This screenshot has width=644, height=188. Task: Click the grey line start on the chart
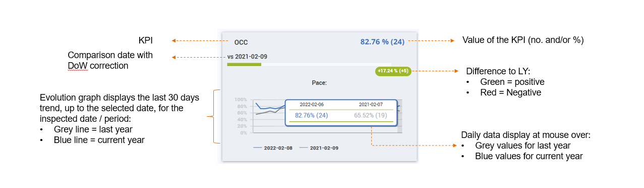tap(257, 114)
